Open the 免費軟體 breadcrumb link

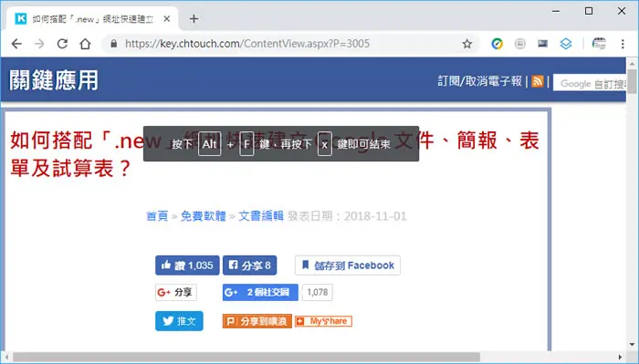pos(203,216)
